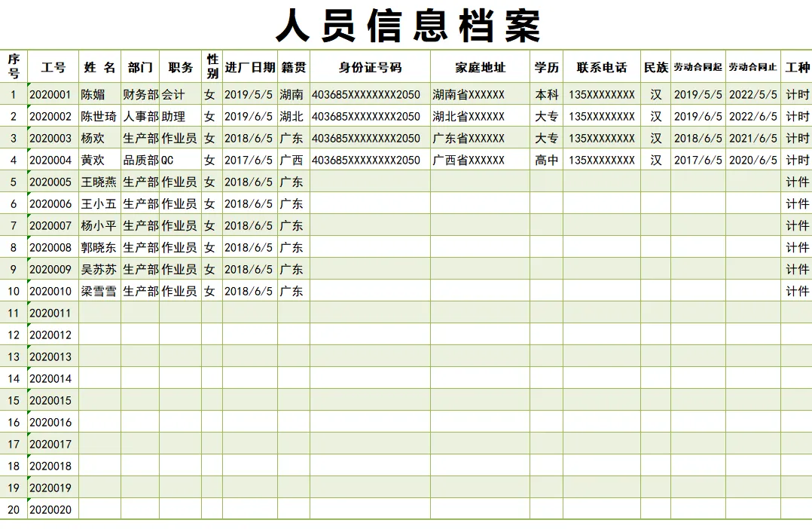Click the empty name cell in row 2020012
This screenshot has width=812, height=529.
[x=100, y=335]
